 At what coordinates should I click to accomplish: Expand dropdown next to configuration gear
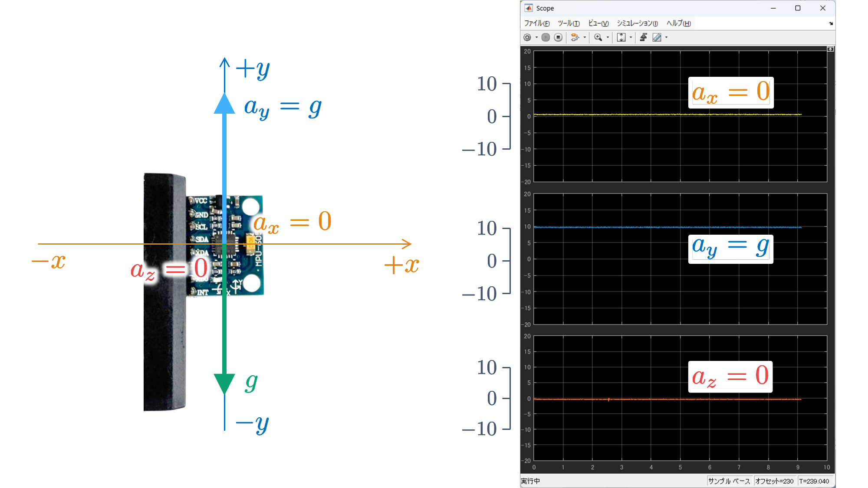tap(536, 37)
